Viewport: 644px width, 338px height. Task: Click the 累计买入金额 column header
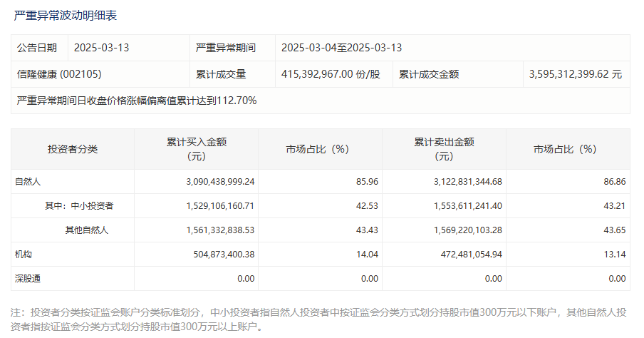[x=196, y=149]
